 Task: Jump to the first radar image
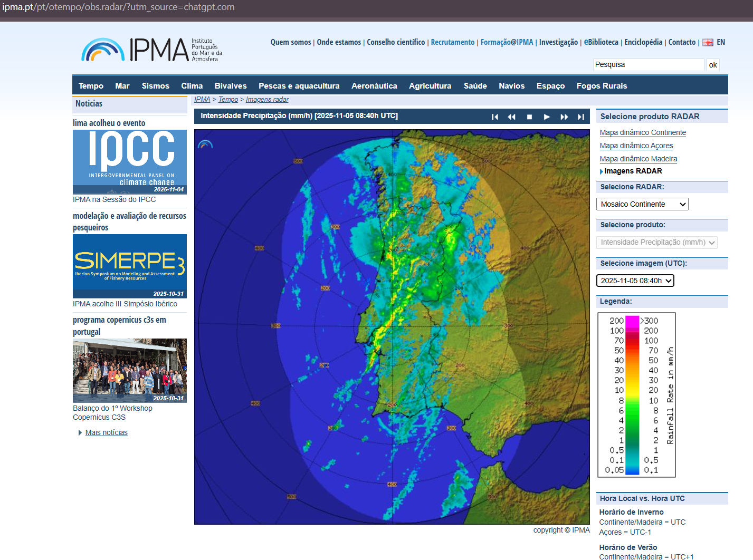pos(494,117)
